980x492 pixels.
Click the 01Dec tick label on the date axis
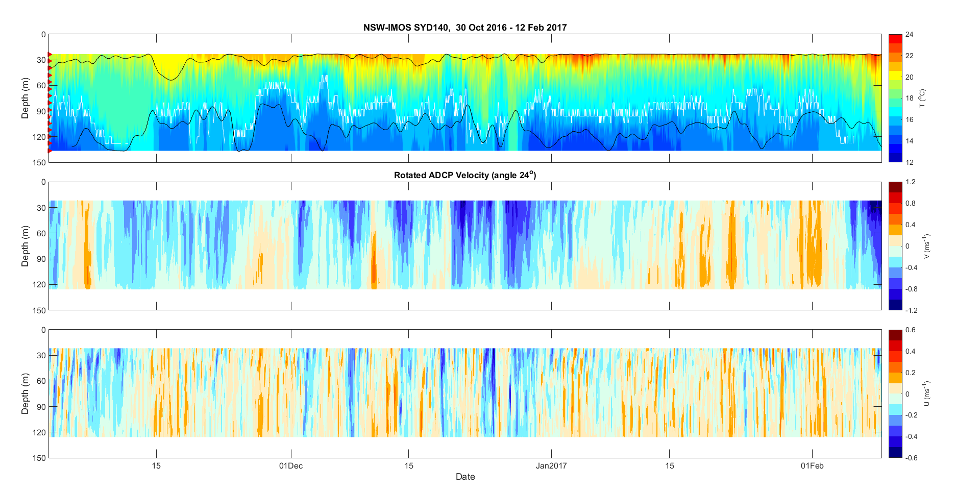point(291,465)
